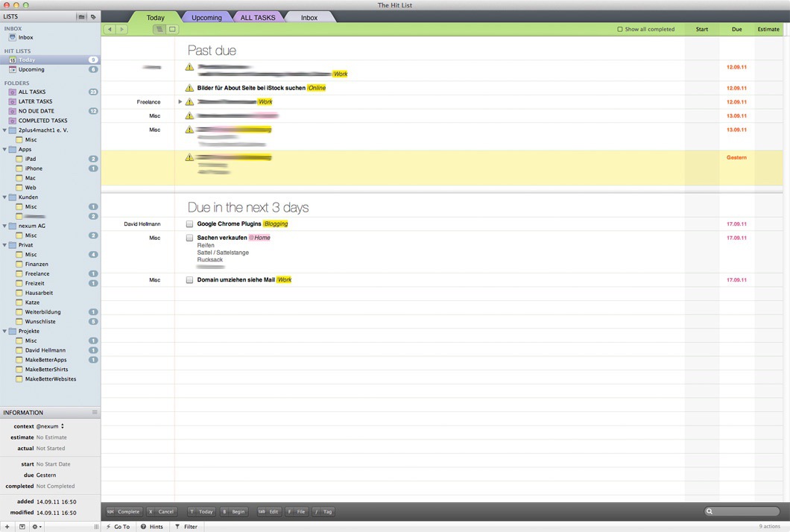This screenshot has height=532, width=790.
Task: Collapse the Apps folder
Action: click(x=4, y=149)
